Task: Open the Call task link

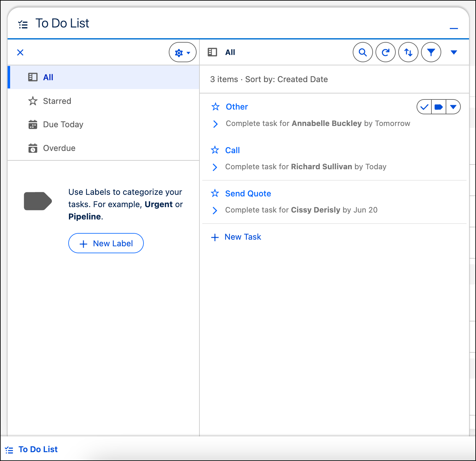Action: point(232,150)
